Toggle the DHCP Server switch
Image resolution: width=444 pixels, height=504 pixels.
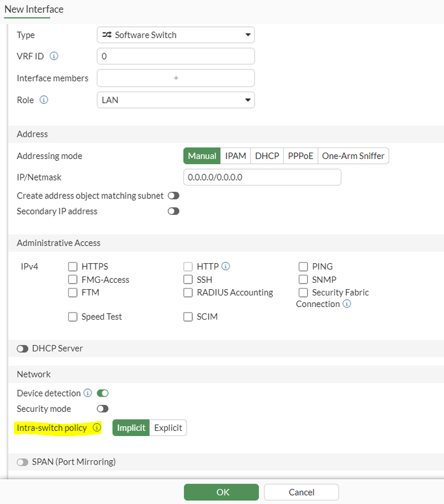point(23,348)
